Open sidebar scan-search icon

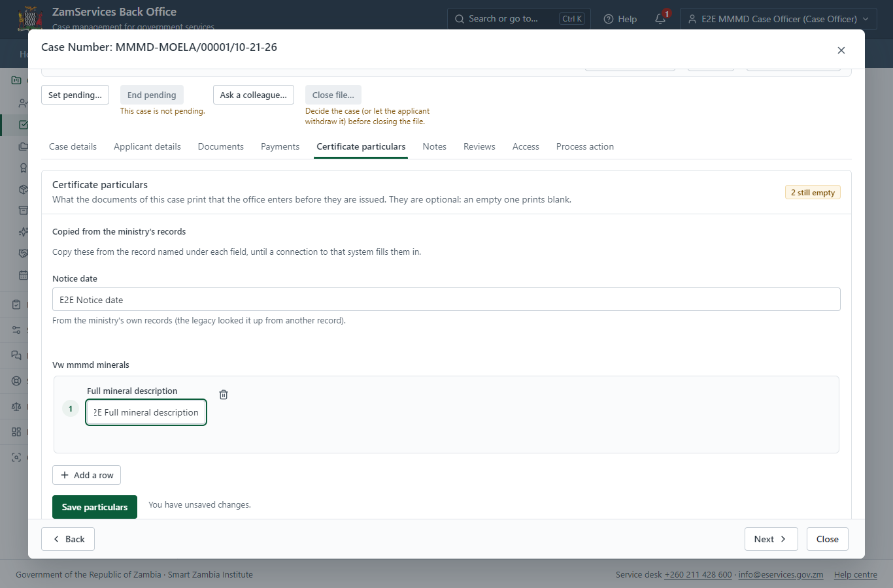point(16,457)
